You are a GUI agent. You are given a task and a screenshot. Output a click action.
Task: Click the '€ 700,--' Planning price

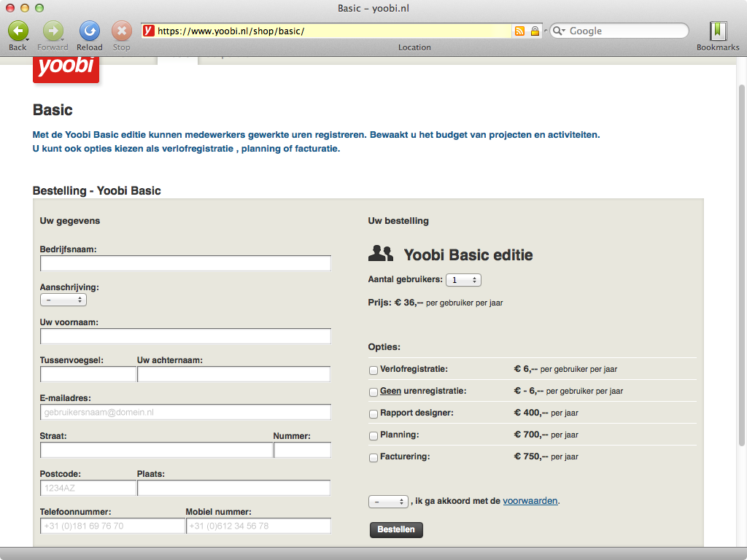click(x=531, y=435)
